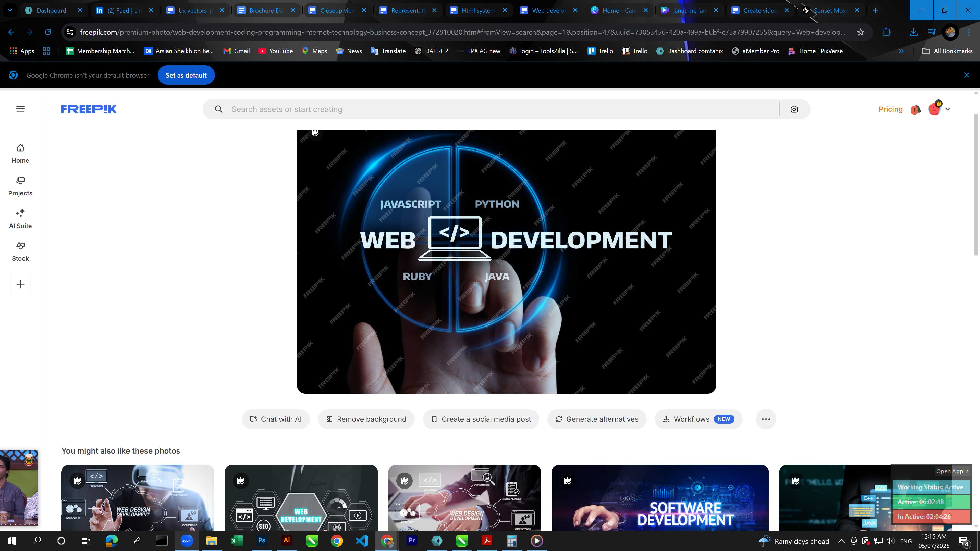Open Software Development thumbnail
The width and height of the screenshot is (980, 551).
pyautogui.click(x=660, y=497)
